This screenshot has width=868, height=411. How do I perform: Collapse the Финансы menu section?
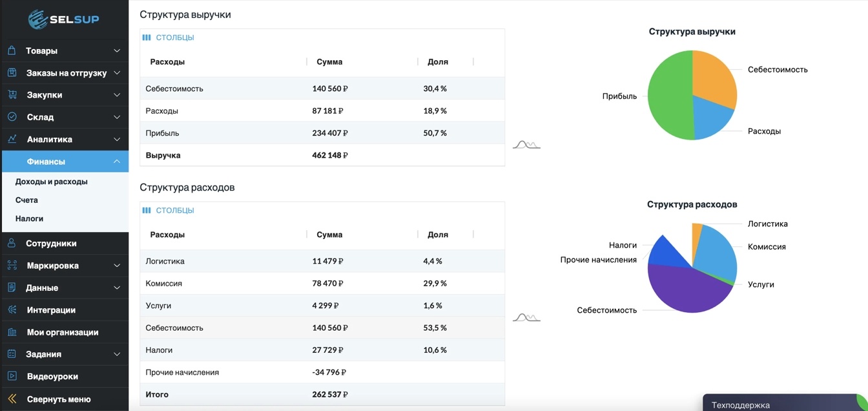tap(117, 162)
